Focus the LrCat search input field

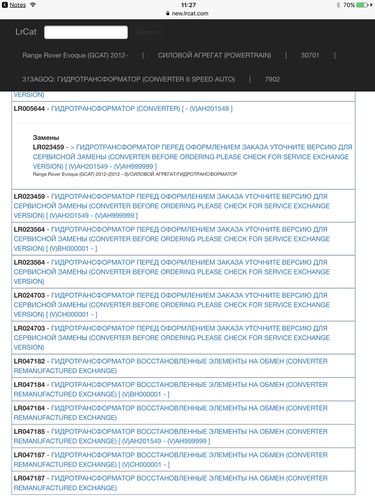coord(86,32)
